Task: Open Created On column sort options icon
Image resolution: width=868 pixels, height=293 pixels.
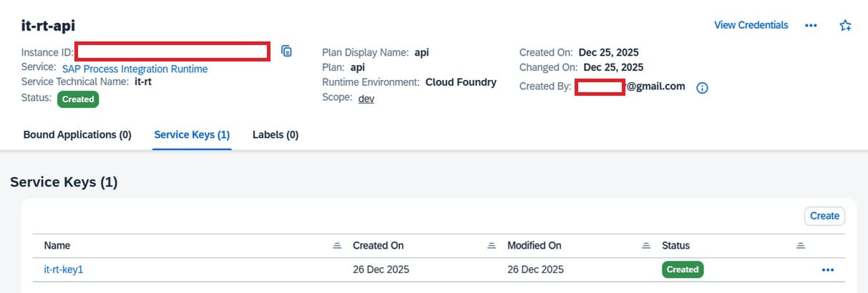Action: pyautogui.click(x=492, y=246)
